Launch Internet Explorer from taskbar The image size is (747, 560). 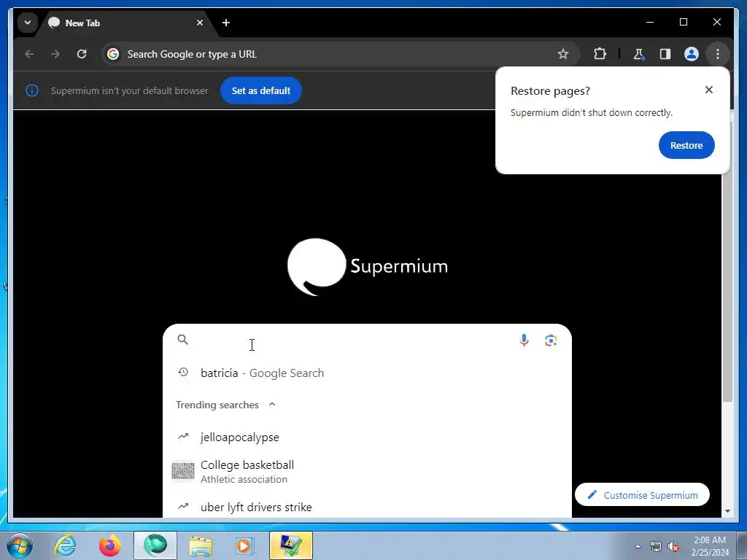(x=65, y=545)
